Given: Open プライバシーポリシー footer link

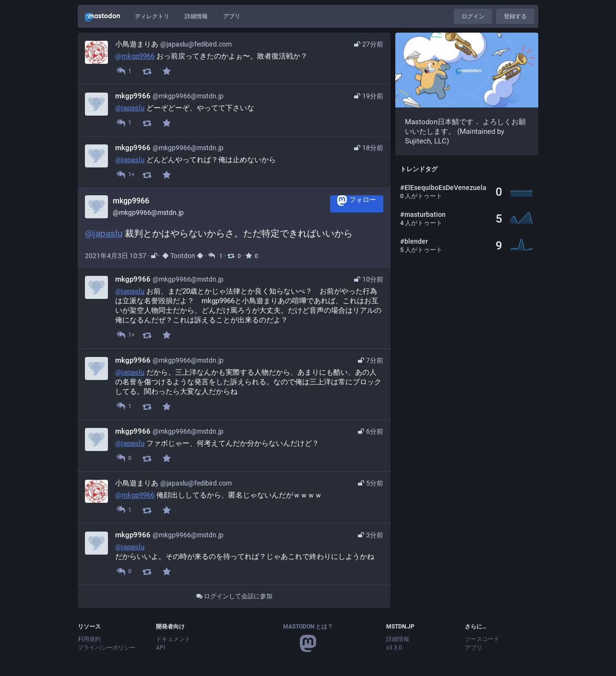Looking at the screenshot, I should click(107, 648).
